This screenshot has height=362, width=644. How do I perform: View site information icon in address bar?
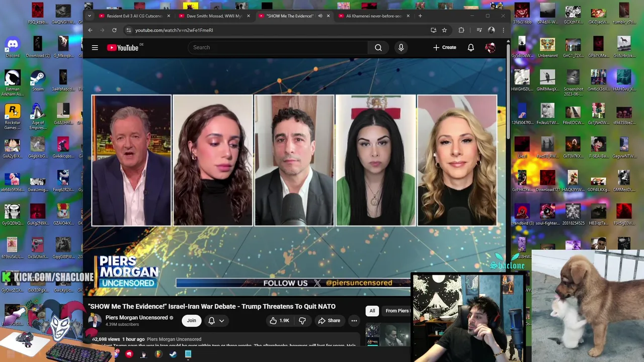pos(129,30)
